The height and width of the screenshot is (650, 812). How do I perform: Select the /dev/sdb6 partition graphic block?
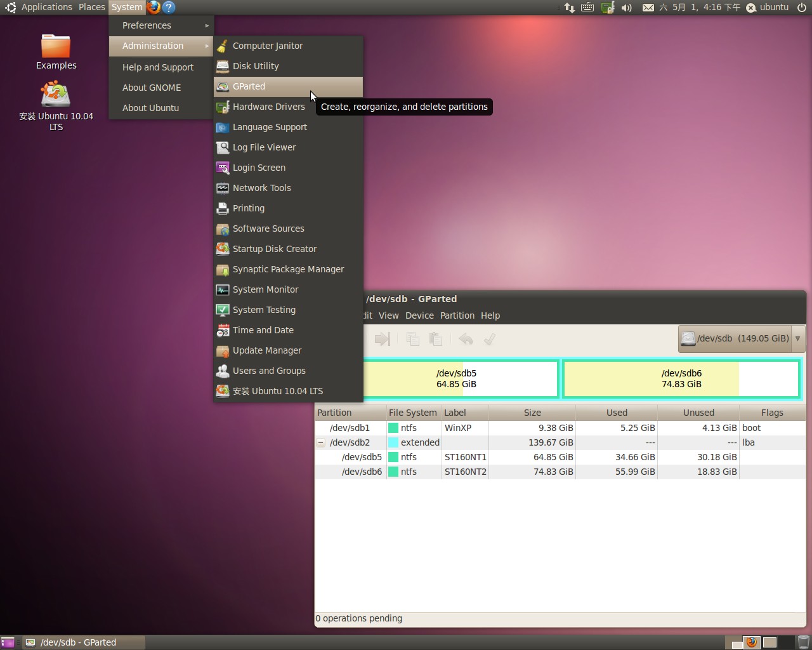click(681, 379)
